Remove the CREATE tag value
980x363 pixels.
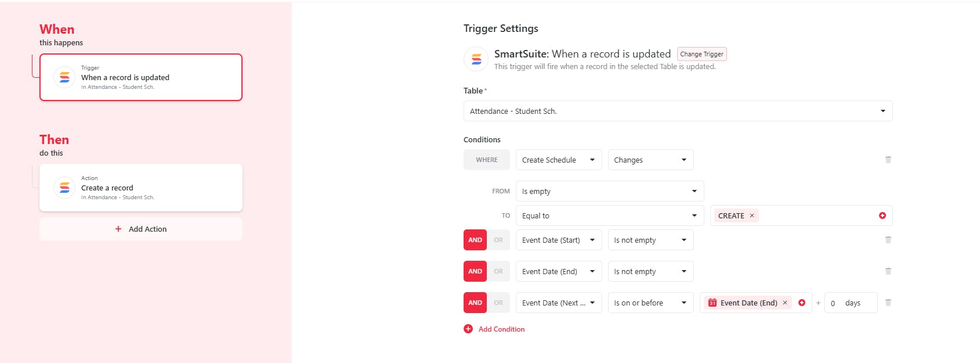point(752,215)
